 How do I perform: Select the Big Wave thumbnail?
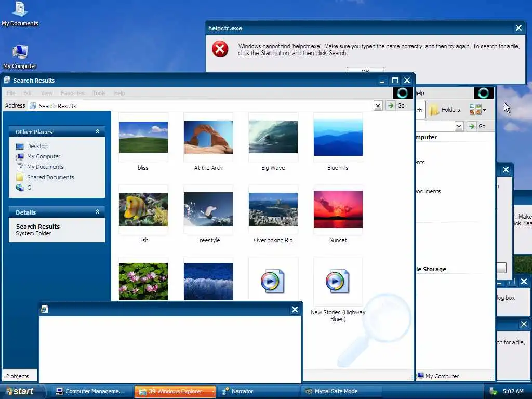(x=273, y=137)
